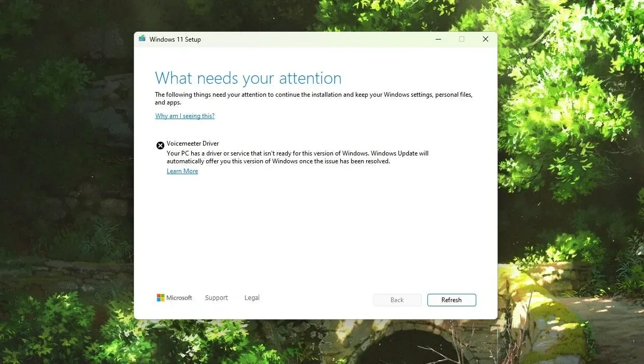Minimize the Windows 11 Setup window

pyautogui.click(x=438, y=39)
